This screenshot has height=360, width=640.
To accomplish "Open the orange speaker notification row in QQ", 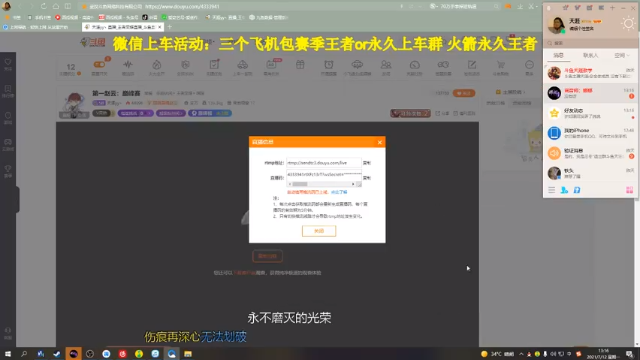I will pyautogui.click(x=590, y=153).
